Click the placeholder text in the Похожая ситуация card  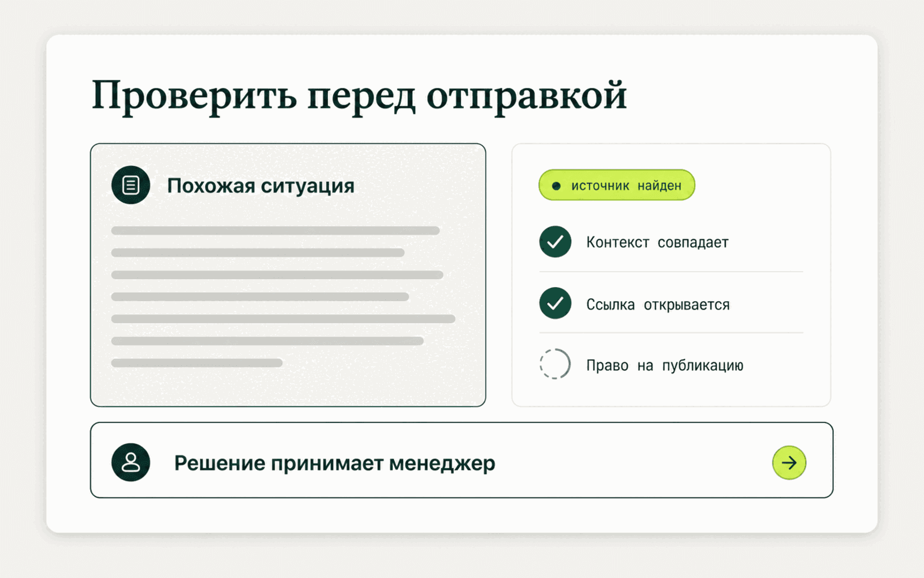283,297
